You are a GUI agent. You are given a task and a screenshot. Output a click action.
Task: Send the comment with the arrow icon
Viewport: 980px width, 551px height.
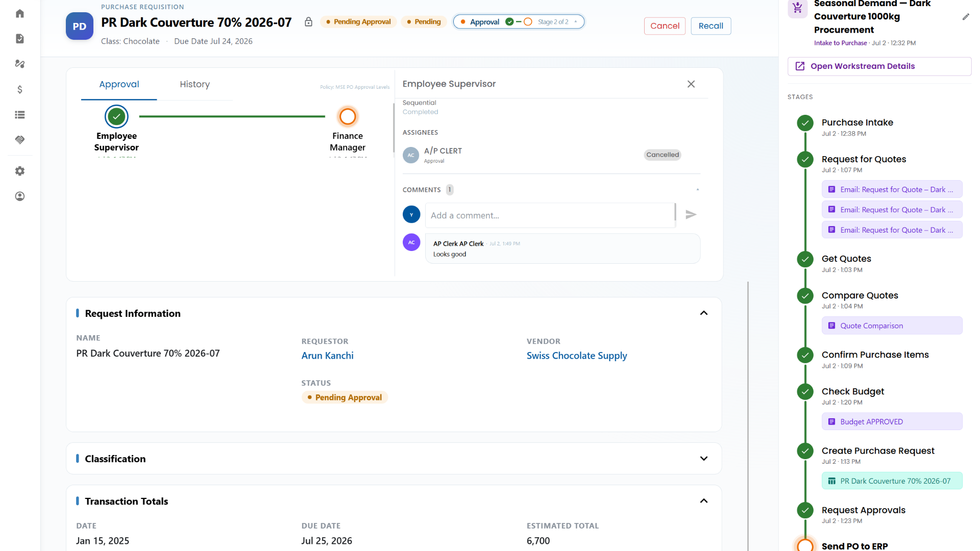tap(691, 215)
